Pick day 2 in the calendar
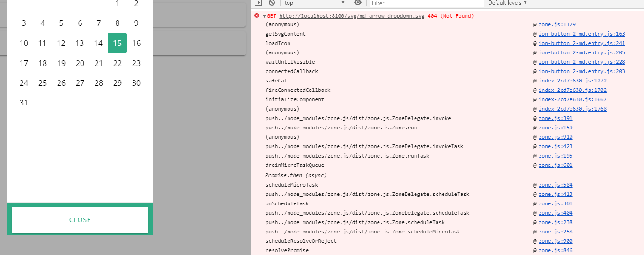 [136, 4]
